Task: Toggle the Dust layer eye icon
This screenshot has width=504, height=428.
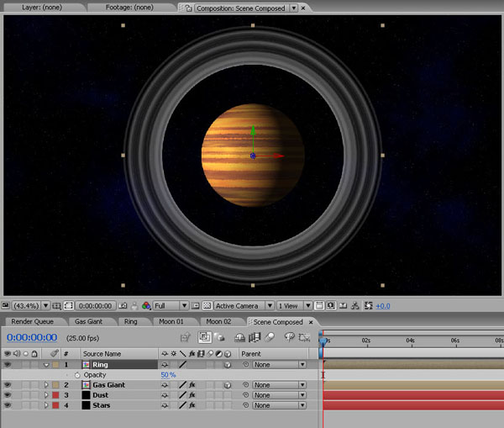Action: (x=8, y=395)
